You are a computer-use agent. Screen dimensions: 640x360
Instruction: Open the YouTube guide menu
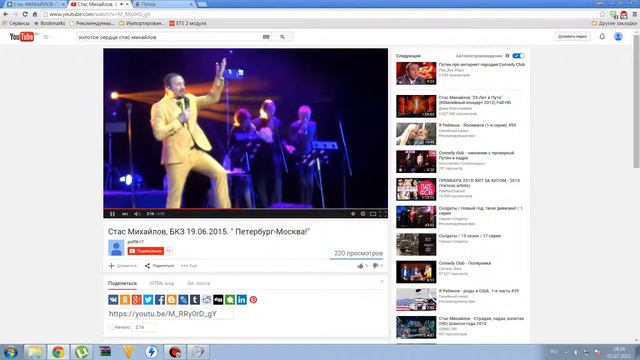[46, 37]
